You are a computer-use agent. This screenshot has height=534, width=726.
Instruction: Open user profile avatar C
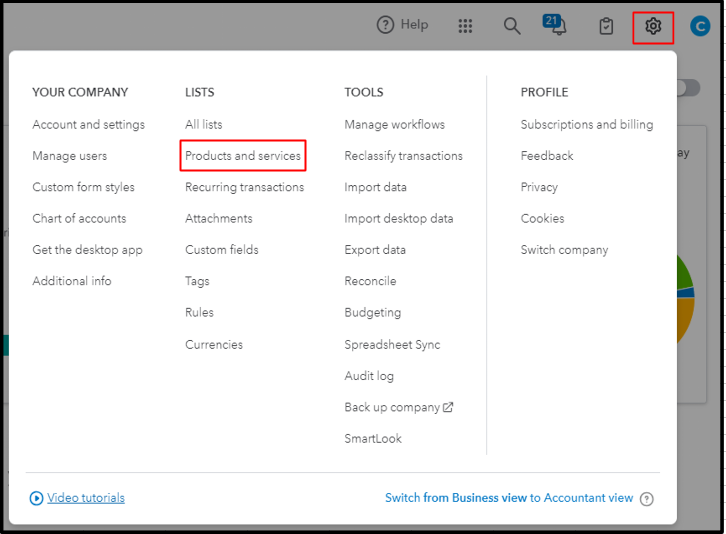point(700,26)
